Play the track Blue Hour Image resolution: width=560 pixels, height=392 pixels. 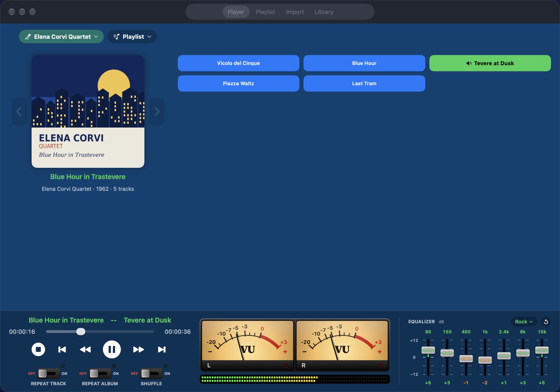tap(364, 63)
